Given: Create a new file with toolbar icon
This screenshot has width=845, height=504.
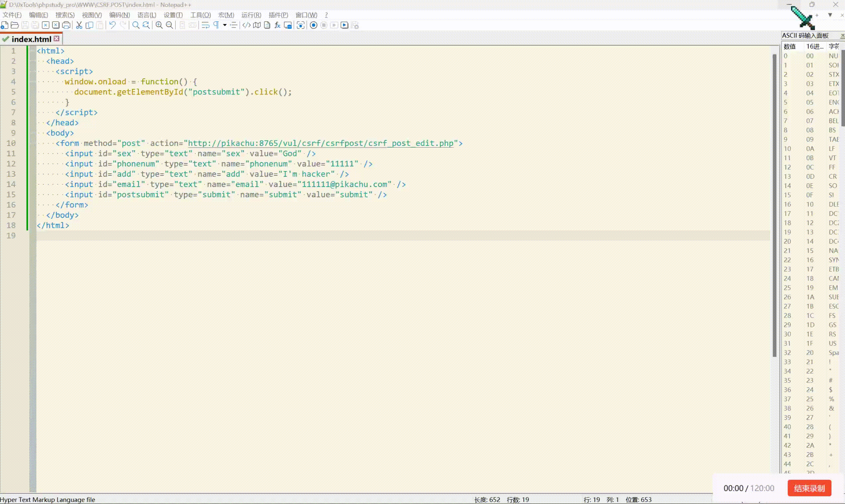Looking at the screenshot, I should (x=4, y=25).
